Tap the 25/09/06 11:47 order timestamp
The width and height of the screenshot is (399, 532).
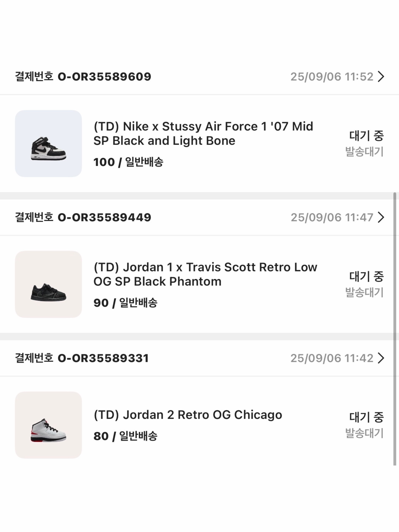click(332, 217)
